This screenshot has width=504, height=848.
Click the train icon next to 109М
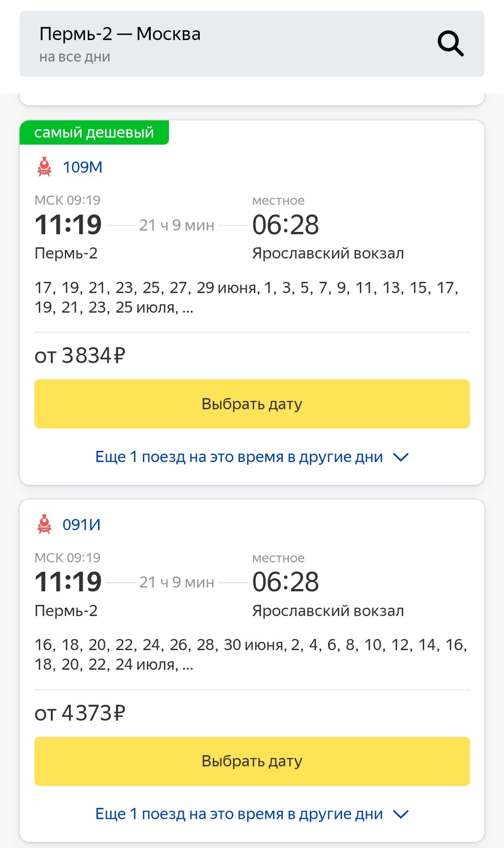point(44,167)
